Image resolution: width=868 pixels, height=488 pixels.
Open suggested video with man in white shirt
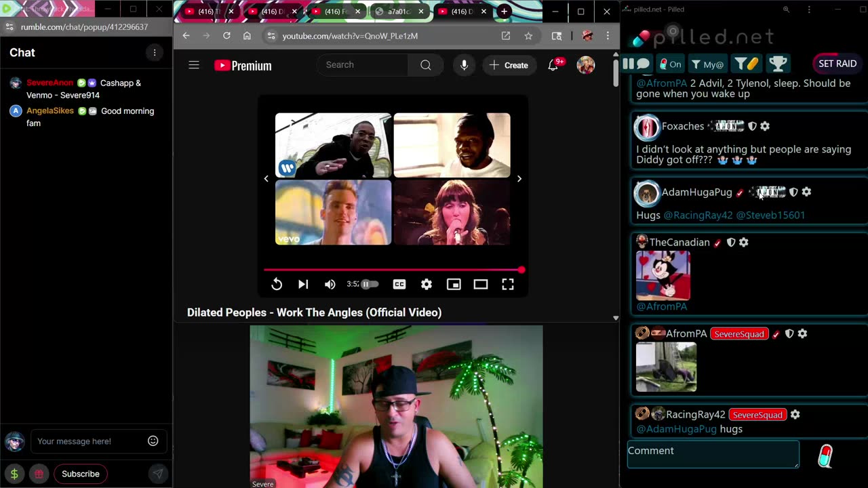(452, 145)
